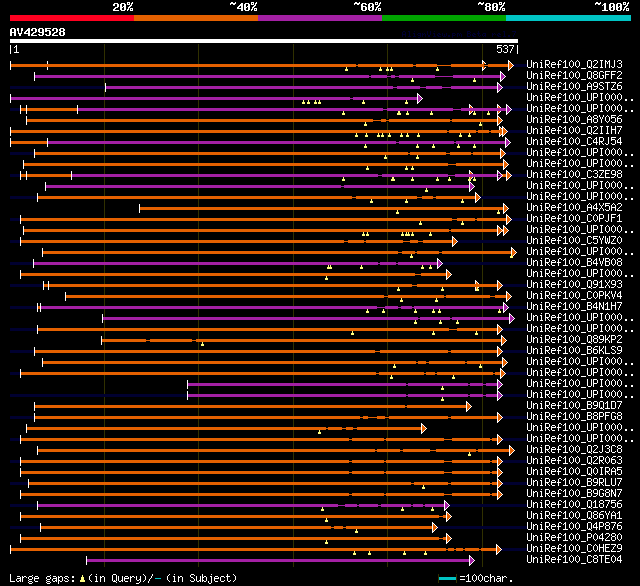
Task: Click the purple ~60% identity legend segment
Action: [x=320, y=18]
